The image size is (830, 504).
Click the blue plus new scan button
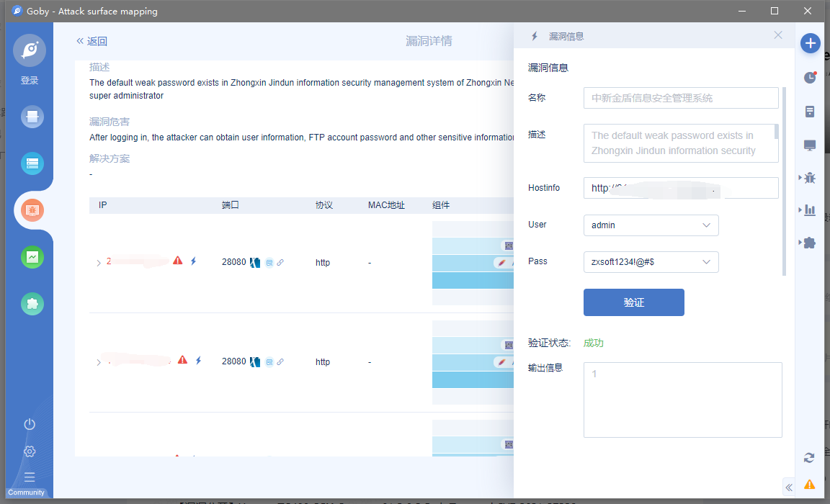(811, 43)
